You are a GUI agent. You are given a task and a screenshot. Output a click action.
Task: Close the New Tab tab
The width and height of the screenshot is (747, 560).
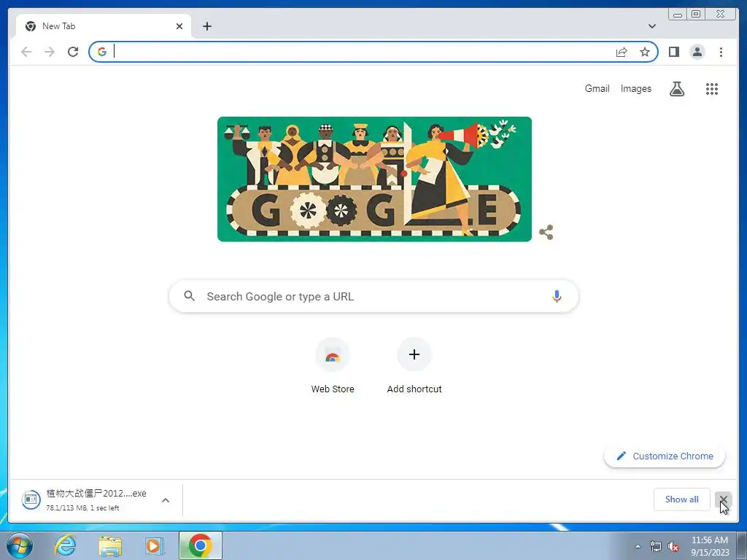tap(179, 26)
